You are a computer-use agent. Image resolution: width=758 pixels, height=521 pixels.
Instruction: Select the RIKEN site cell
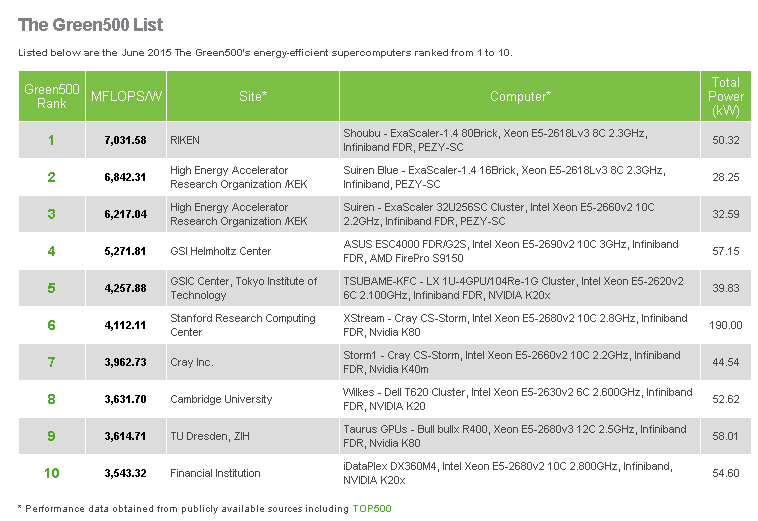(x=185, y=140)
